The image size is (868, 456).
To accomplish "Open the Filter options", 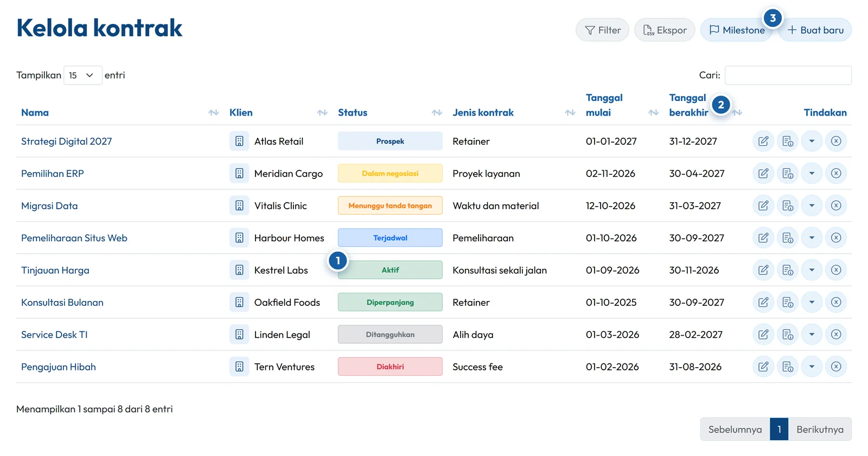I will (x=602, y=30).
